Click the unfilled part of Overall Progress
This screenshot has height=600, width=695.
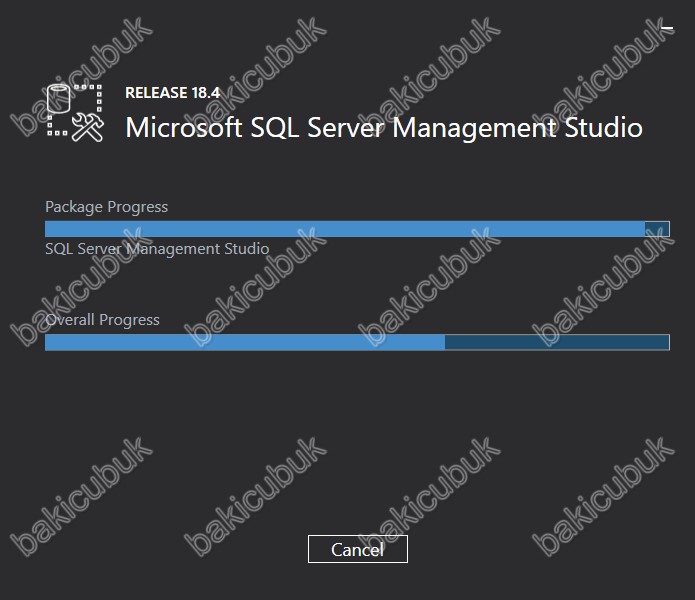click(x=557, y=342)
